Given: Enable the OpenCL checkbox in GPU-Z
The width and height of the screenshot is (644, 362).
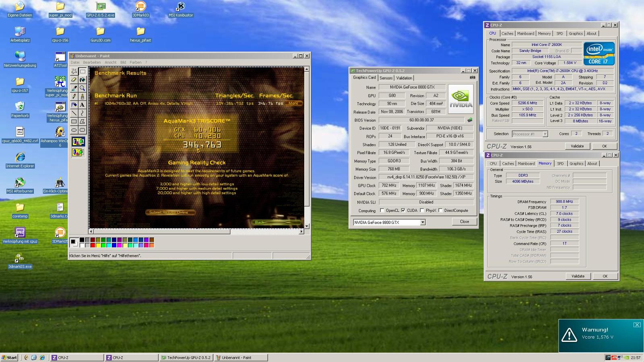Looking at the screenshot, I should point(382,210).
